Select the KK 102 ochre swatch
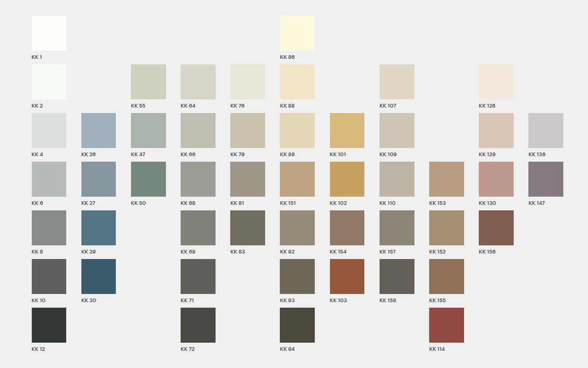588x368 pixels. [x=347, y=179]
